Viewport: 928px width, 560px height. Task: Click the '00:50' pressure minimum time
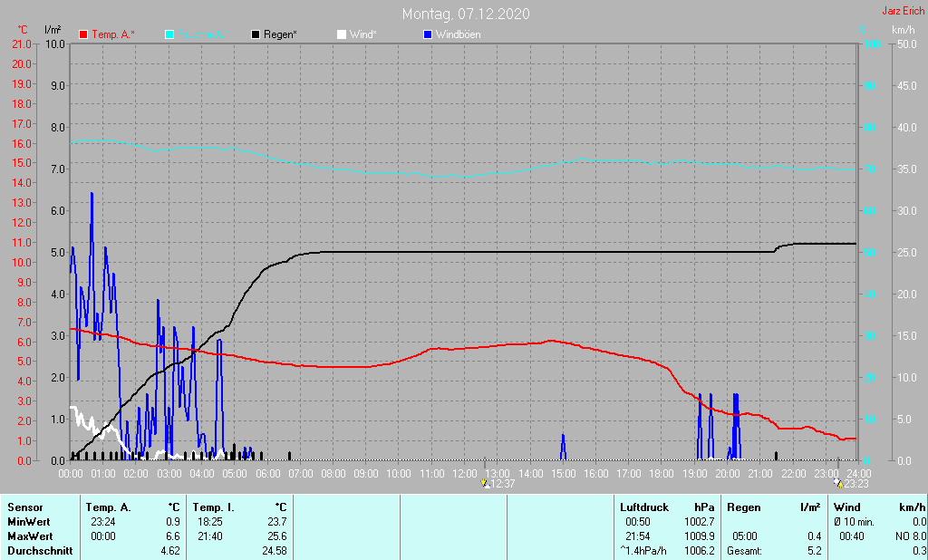[x=638, y=522]
